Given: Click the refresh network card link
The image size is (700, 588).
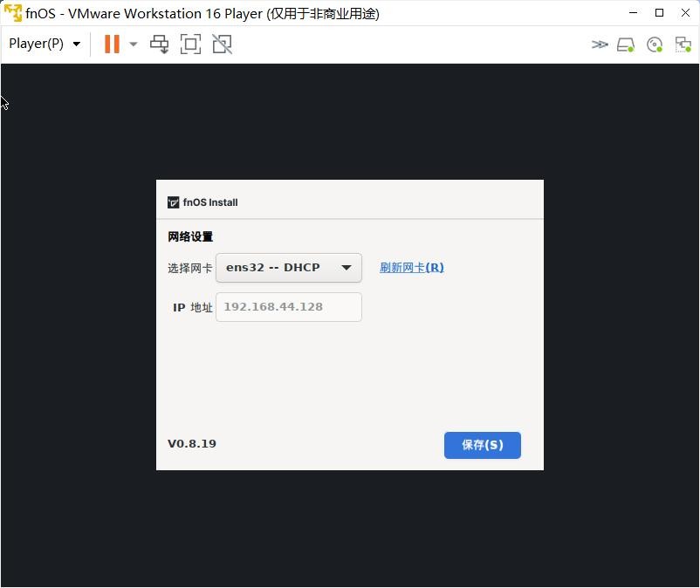Looking at the screenshot, I should pos(412,268).
